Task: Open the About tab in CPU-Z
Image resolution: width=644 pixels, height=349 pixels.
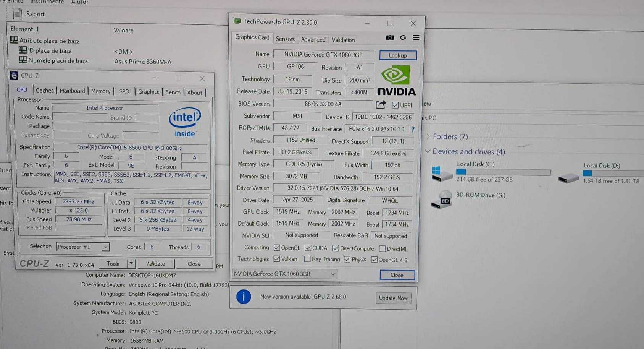Action: click(x=195, y=93)
